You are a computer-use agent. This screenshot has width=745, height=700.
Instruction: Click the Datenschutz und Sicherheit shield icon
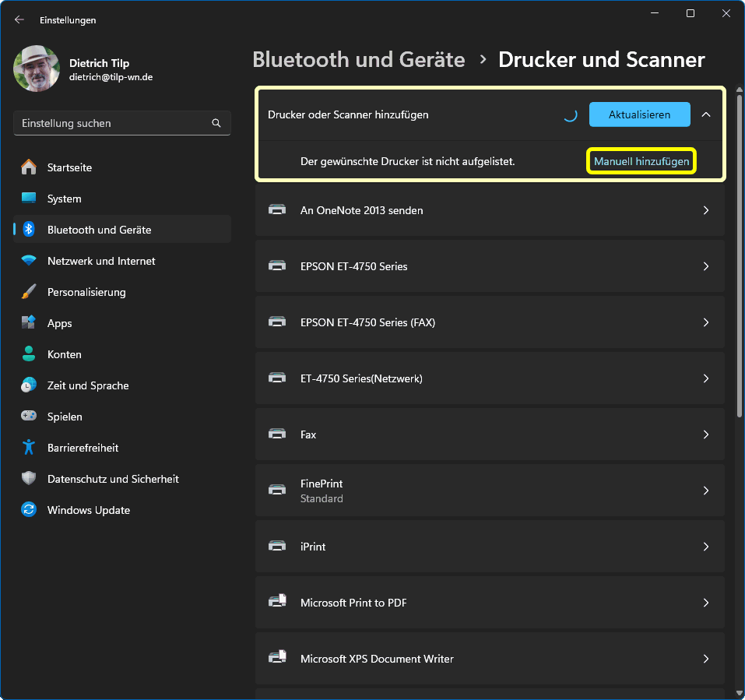pyautogui.click(x=29, y=479)
